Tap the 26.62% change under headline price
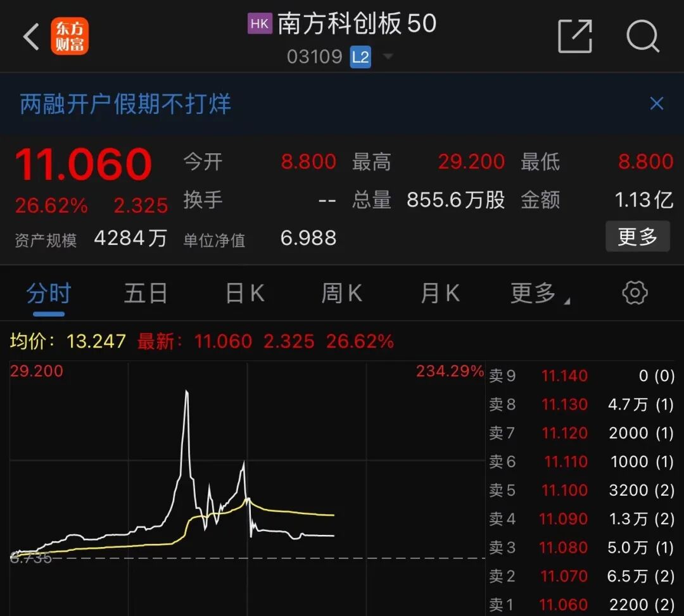Viewport: 684px width, 616px height. coord(51,205)
